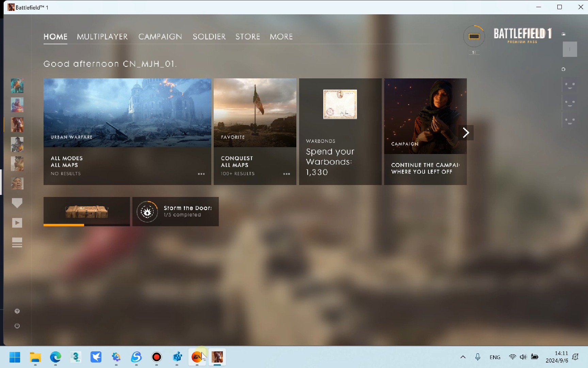
Task: Open the STORE tab
Action: (x=248, y=36)
